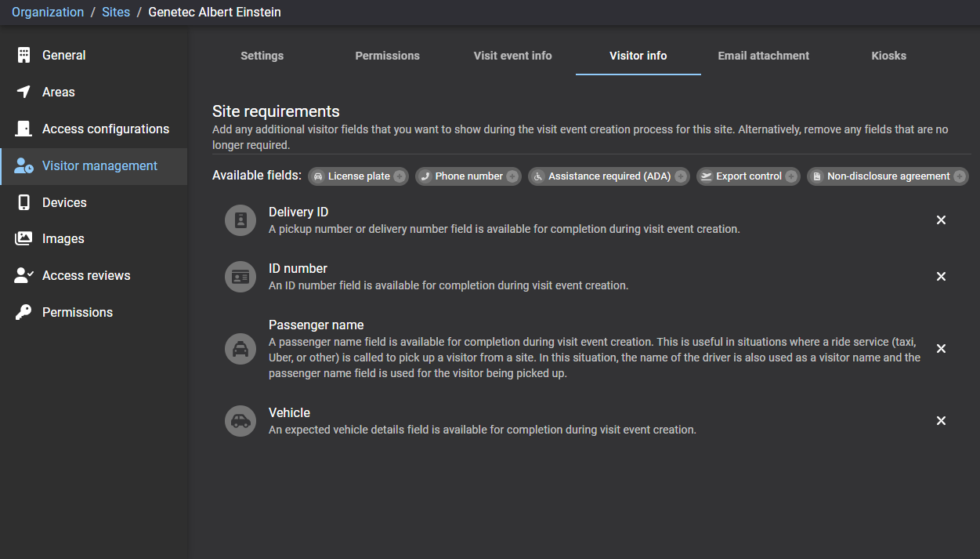Add the License plate field chip
This screenshot has height=559, width=980.
[x=400, y=176]
